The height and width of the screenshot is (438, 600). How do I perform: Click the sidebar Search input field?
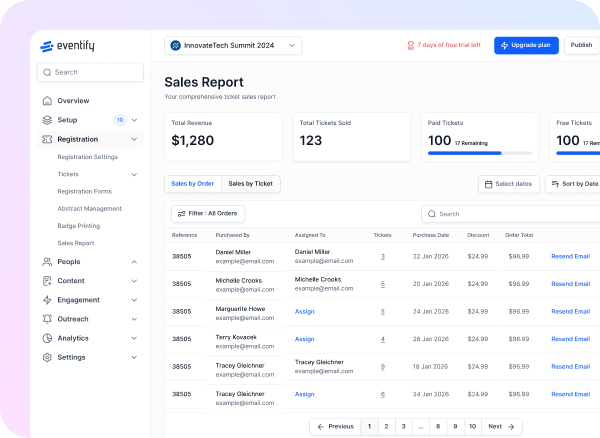tap(90, 72)
